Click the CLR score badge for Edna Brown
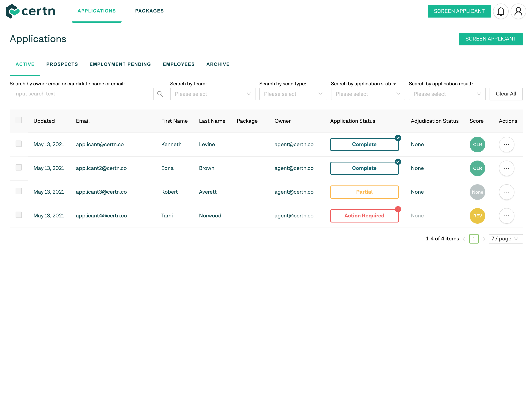 pos(477,168)
